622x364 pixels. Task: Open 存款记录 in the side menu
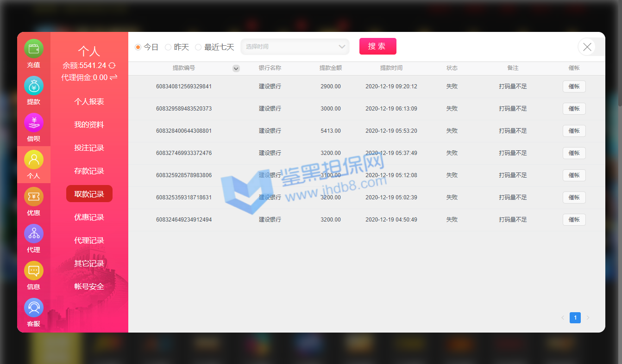tap(89, 171)
